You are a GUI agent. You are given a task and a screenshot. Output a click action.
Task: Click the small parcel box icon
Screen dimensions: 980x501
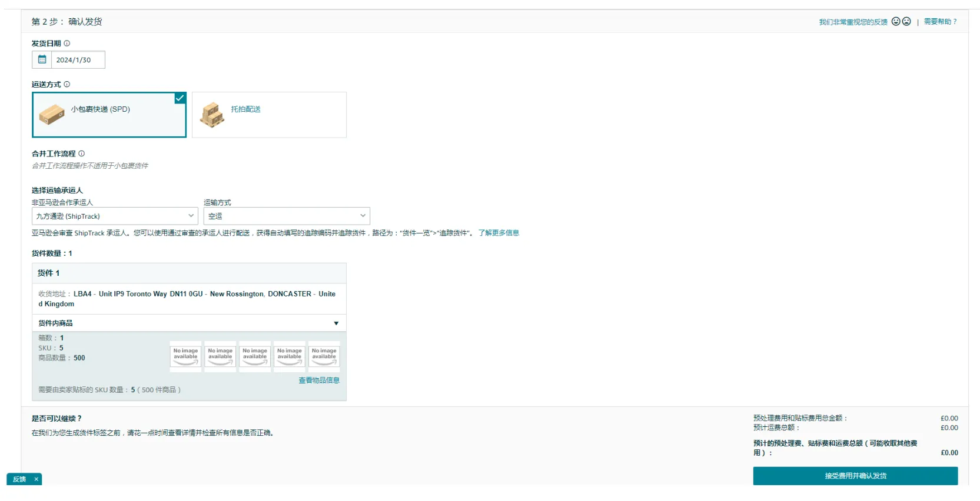pyautogui.click(x=52, y=114)
